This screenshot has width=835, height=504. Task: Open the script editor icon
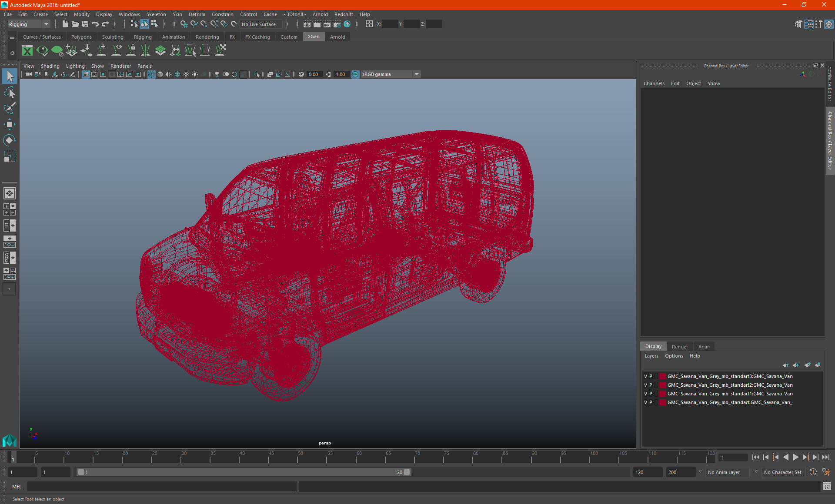tap(827, 487)
